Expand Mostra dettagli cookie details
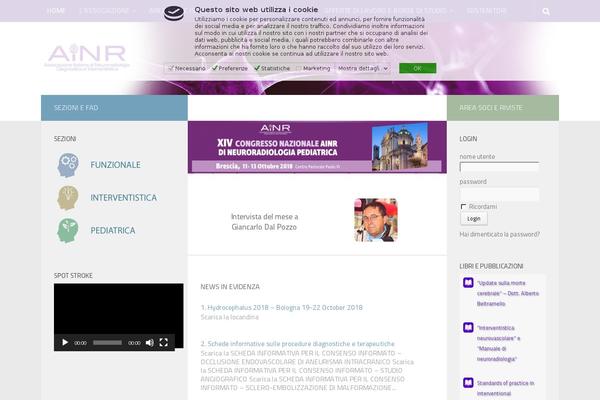This screenshot has height=400, width=600. [363, 68]
